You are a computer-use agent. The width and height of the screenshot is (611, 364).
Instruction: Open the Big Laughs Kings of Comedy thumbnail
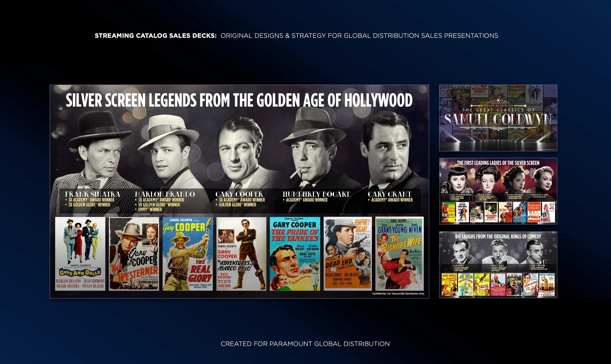point(498,265)
